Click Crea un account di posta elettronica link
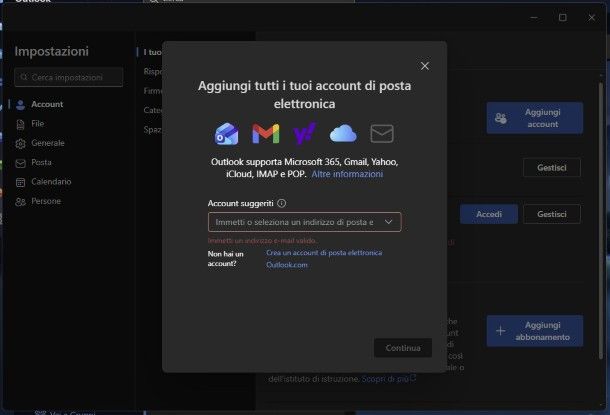This screenshot has height=415, width=610. (324, 253)
